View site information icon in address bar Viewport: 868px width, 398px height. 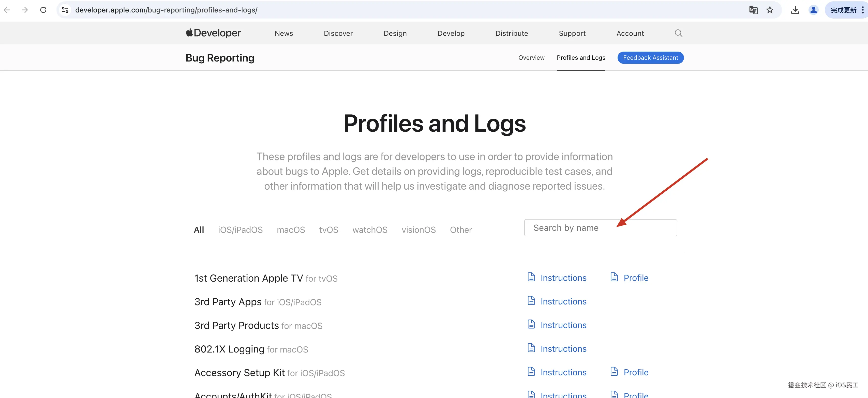[65, 10]
